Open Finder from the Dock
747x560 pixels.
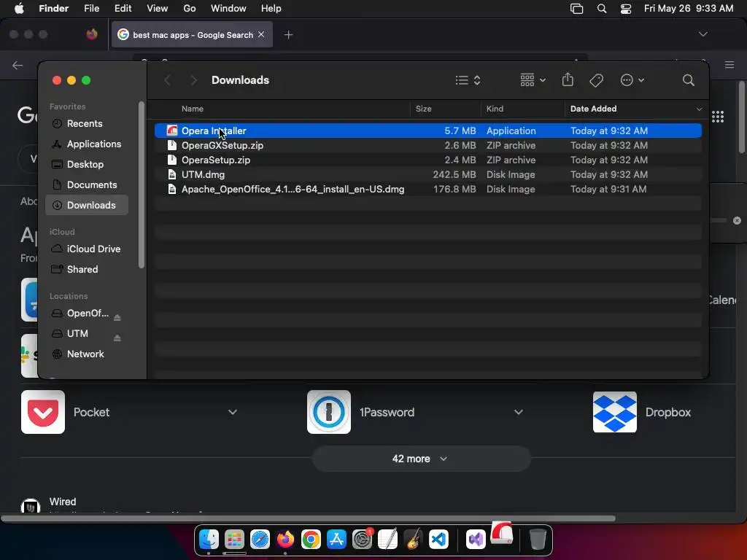(x=209, y=540)
